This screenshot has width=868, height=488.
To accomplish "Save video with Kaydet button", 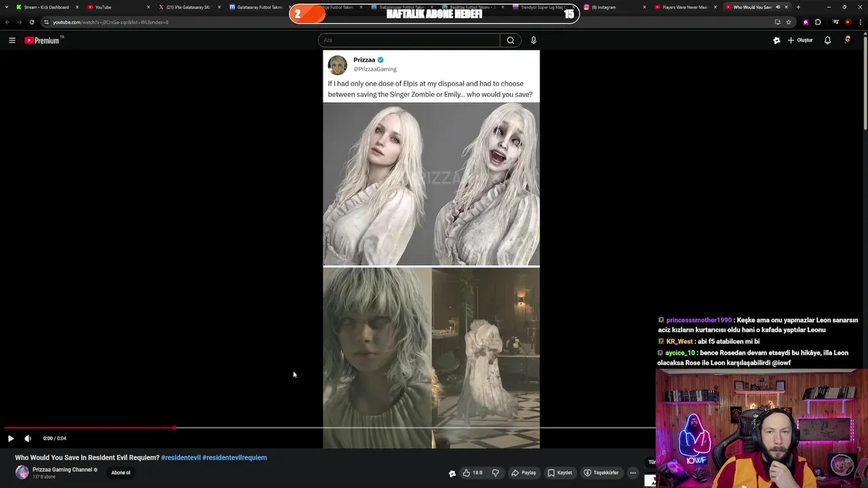I will 560,473.
